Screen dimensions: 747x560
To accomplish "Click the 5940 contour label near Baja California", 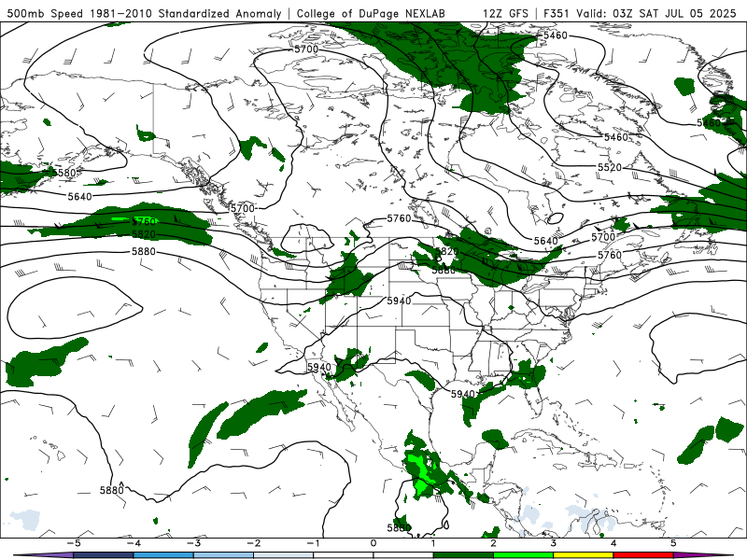I will pos(319,367).
